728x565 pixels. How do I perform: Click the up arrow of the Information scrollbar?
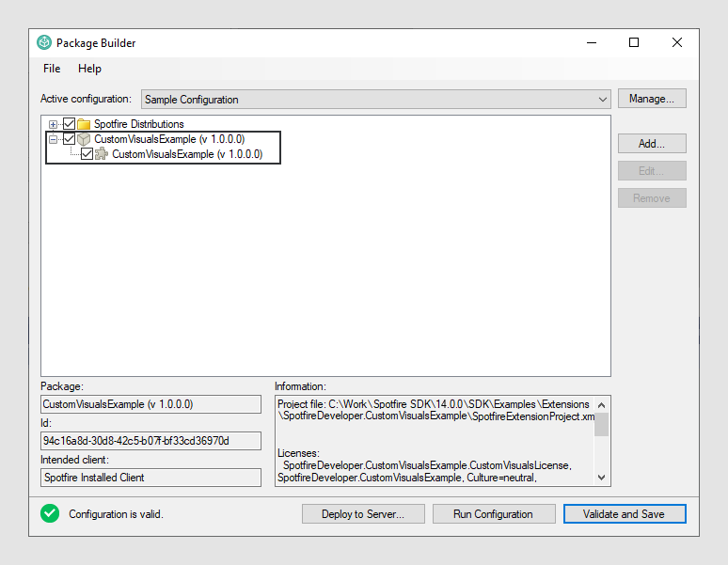602,405
